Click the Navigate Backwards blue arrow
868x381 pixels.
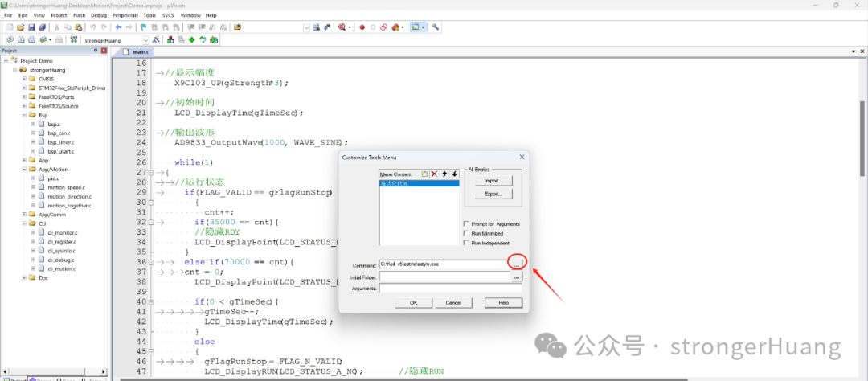pyautogui.click(x=118, y=27)
